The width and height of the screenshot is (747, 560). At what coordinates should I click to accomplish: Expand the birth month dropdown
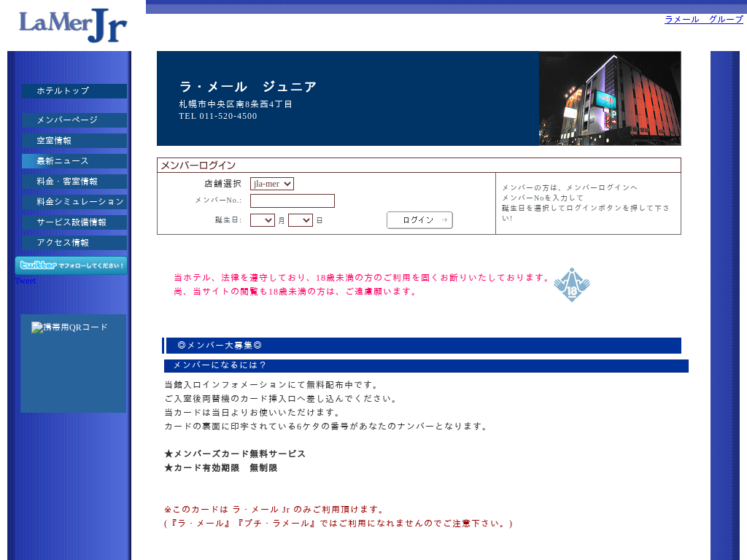pos(262,220)
